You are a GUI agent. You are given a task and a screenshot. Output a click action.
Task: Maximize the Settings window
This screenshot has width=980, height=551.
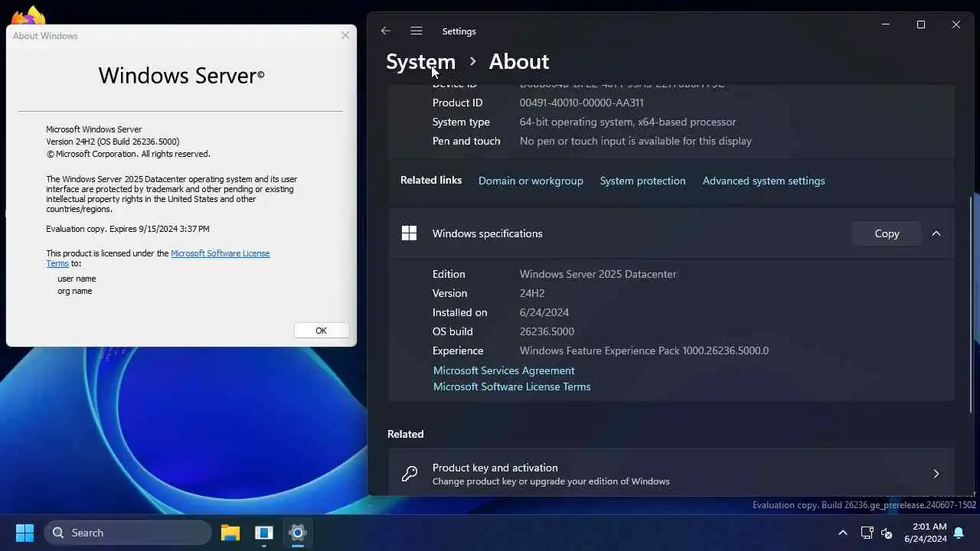pyautogui.click(x=921, y=24)
